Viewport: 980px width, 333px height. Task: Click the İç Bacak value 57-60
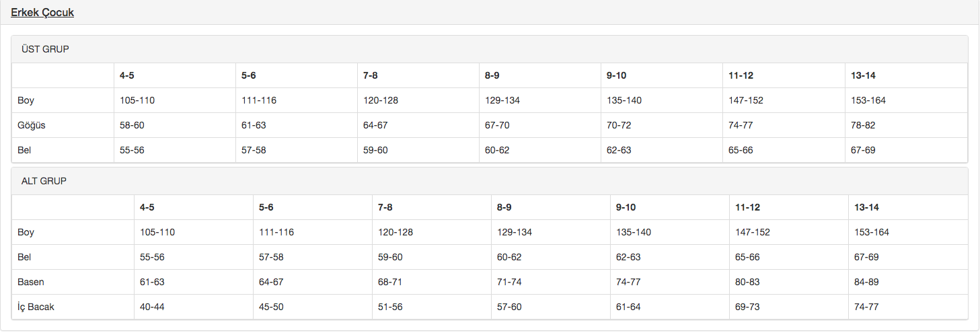509,307
